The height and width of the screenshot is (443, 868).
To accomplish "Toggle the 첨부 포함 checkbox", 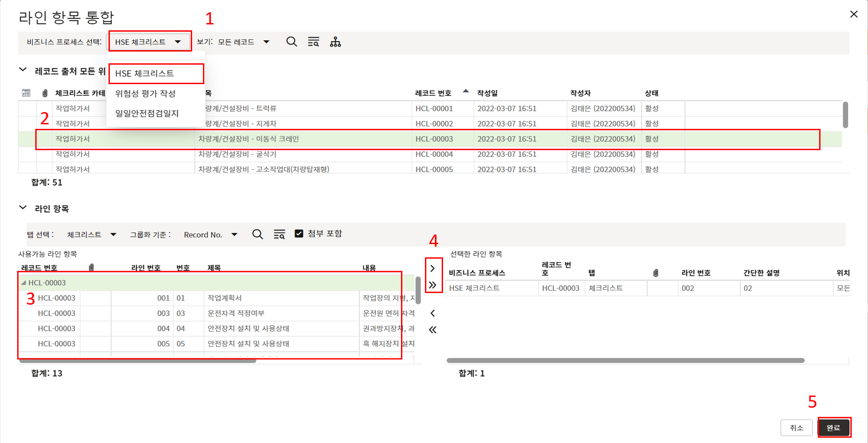I will pos(299,234).
